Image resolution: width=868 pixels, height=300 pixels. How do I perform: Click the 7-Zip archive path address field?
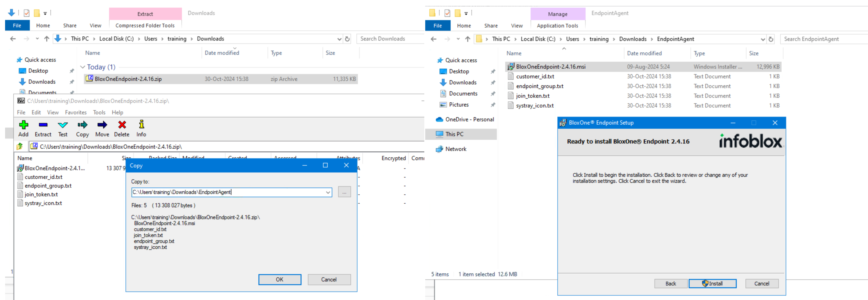pyautogui.click(x=226, y=147)
